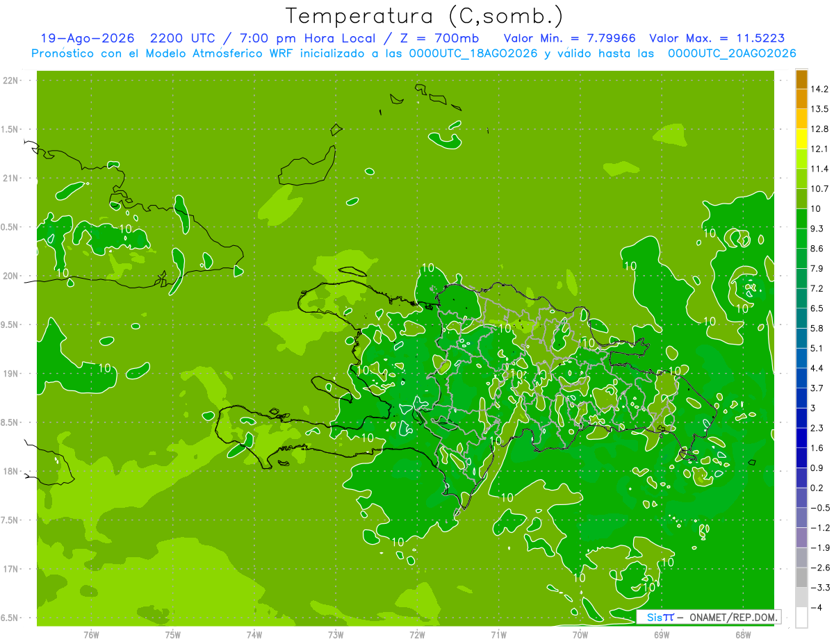Pick the white colorbar segment below -4
Image resolution: width=834 pixels, height=644 pixels.
(801, 618)
